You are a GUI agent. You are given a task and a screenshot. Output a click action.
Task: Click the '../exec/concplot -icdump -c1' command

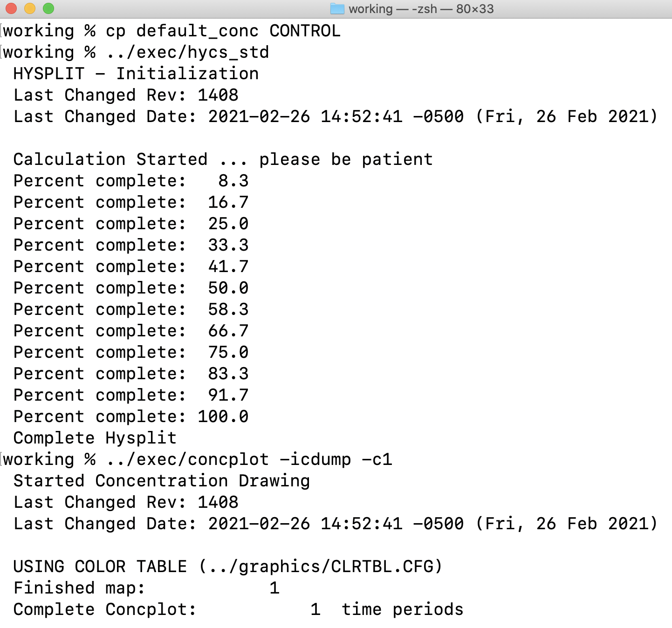click(x=249, y=459)
